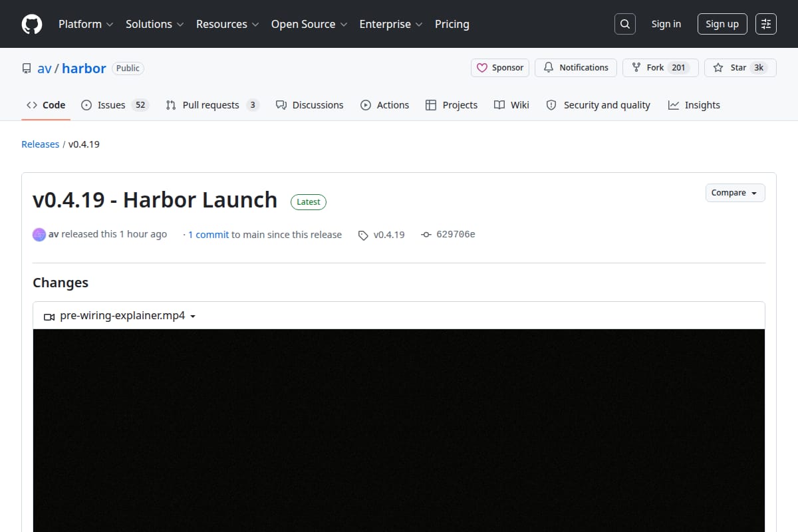
Task: Expand the Solutions menu
Action: click(x=154, y=24)
